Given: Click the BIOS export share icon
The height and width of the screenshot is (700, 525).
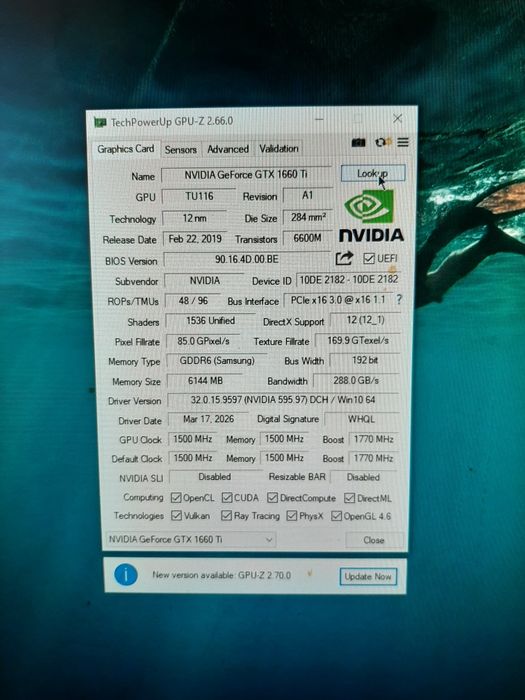Looking at the screenshot, I should (x=344, y=258).
